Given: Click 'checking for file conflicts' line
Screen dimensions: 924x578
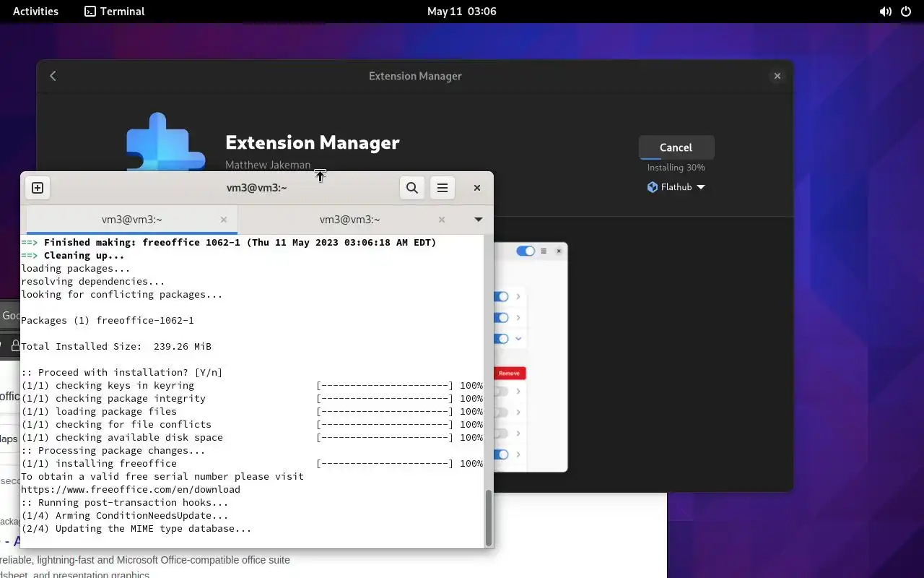Looking at the screenshot, I should (x=252, y=424).
